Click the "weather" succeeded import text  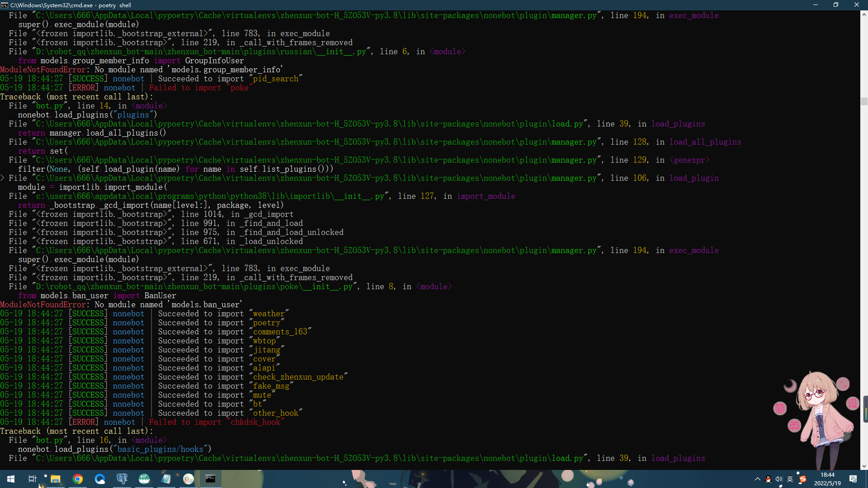(x=269, y=314)
